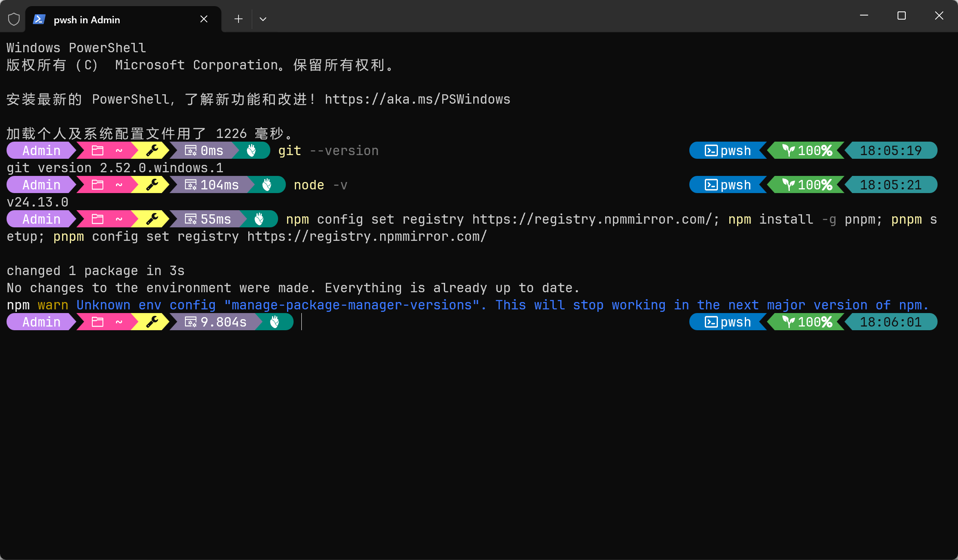
Task: Open a new terminal tab with plus
Action: click(x=238, y=19)
